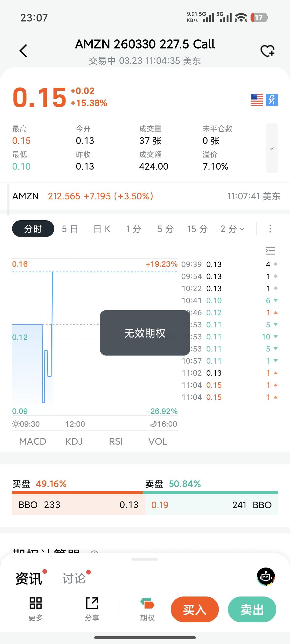The width and height of the screenshot is (290, 644).
Task: Tap the back arrow icon
Action: (x=24, y=51)
